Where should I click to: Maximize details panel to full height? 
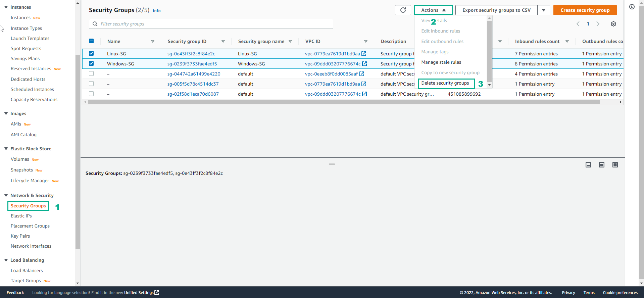pos(615,165)
